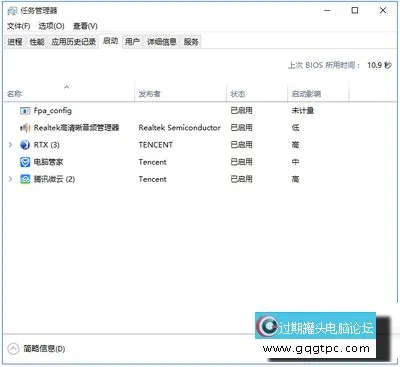Open the 查看(V) menu
This screenshot has width=400, height=367.
(x=85, y=26)
